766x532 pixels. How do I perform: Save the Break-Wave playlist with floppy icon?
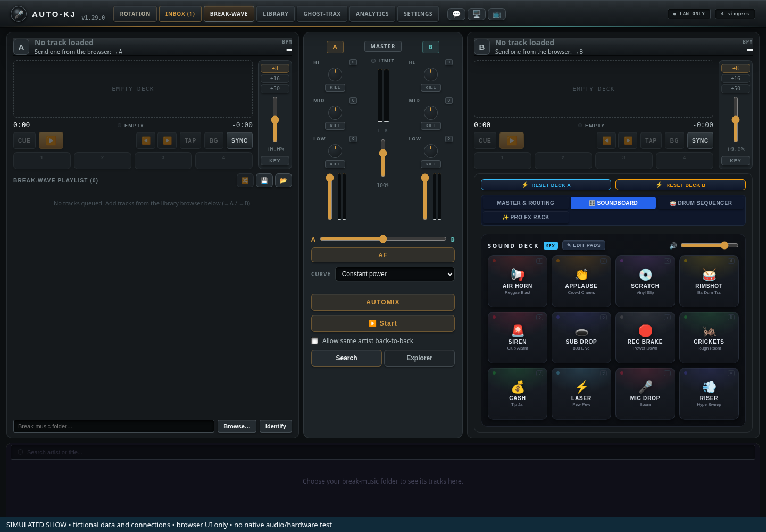coord(264,180)
